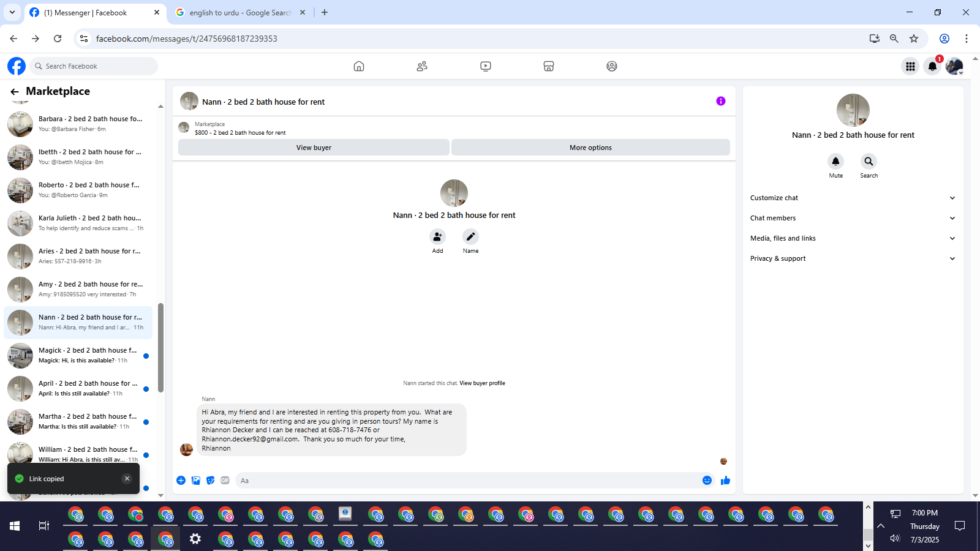Screen dimensions: 980x551
Task: Open the Windows Start menu
Action: click(x=15, y=526)
